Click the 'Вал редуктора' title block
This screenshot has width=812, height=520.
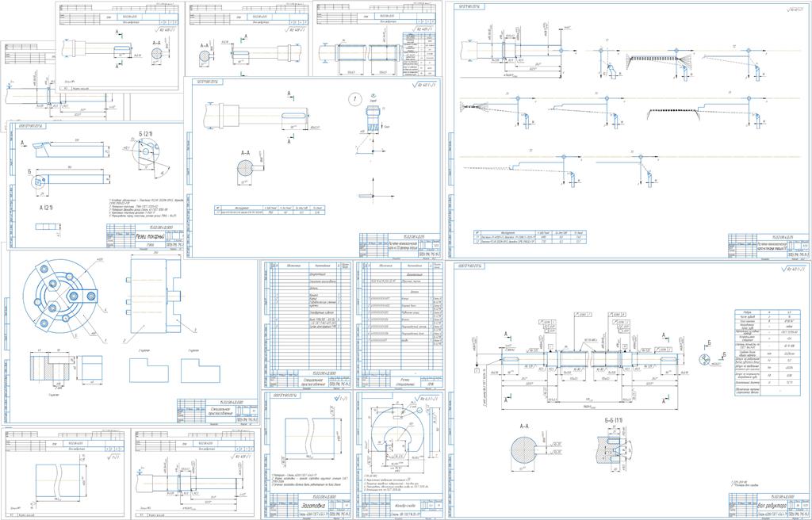(768, 504)
